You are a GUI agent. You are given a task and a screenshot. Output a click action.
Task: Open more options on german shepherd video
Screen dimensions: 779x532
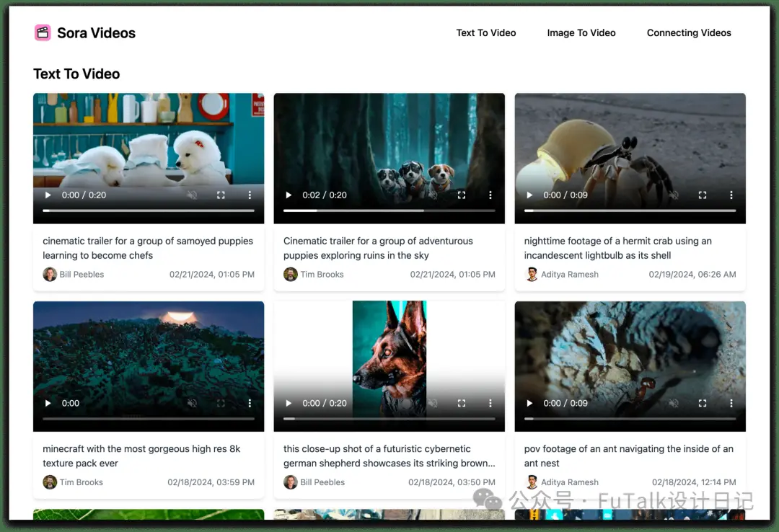(x=490, y=404)
